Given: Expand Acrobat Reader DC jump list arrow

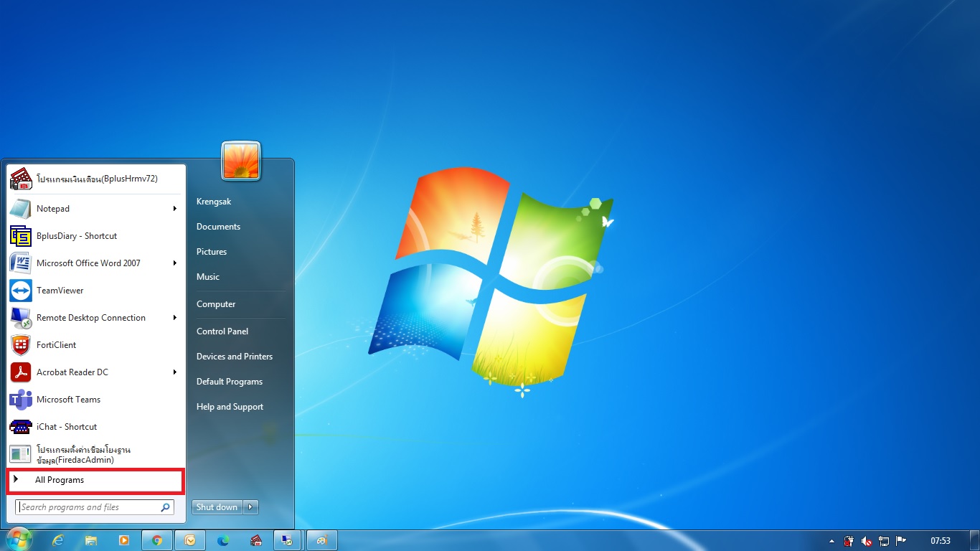Looking at the screenshot, I should click(x=174, y=372).
